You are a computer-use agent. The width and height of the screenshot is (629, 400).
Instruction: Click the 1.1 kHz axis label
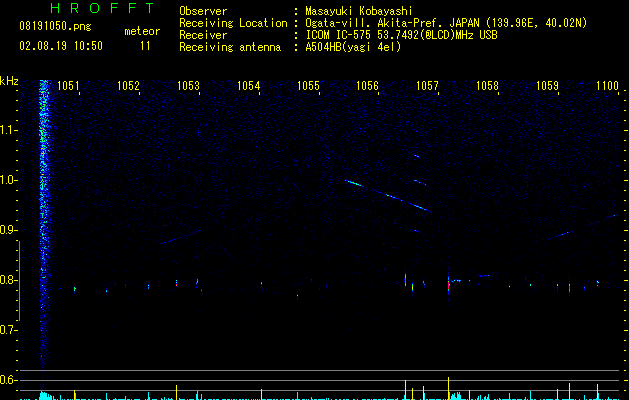tap(8, 130)
